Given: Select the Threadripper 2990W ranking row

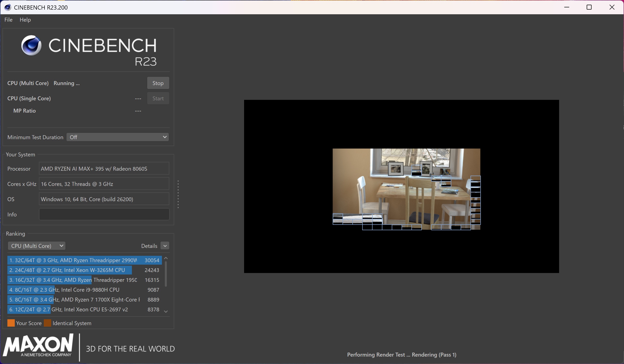Looking at the screenshot, I should [x=84, y=260].
